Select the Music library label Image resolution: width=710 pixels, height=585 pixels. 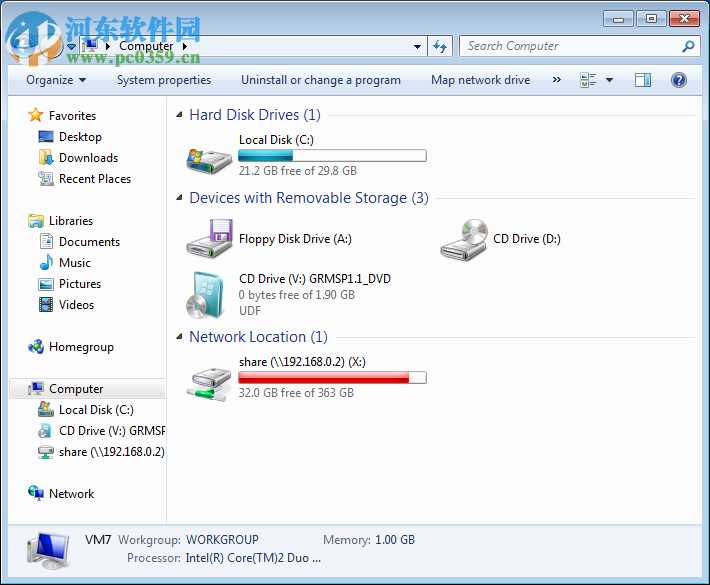tap(75, 263)
